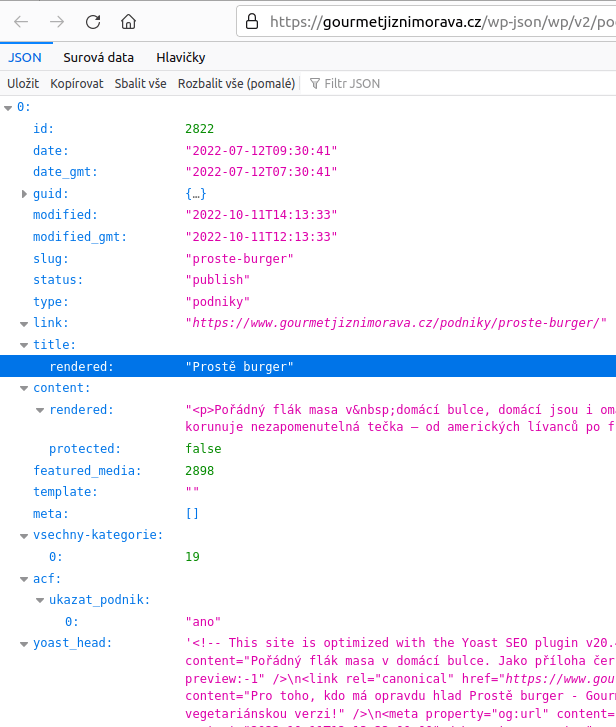This screenshot has height=727, width=616.
Task: Reload the page
Action: [x=93, y=21]
